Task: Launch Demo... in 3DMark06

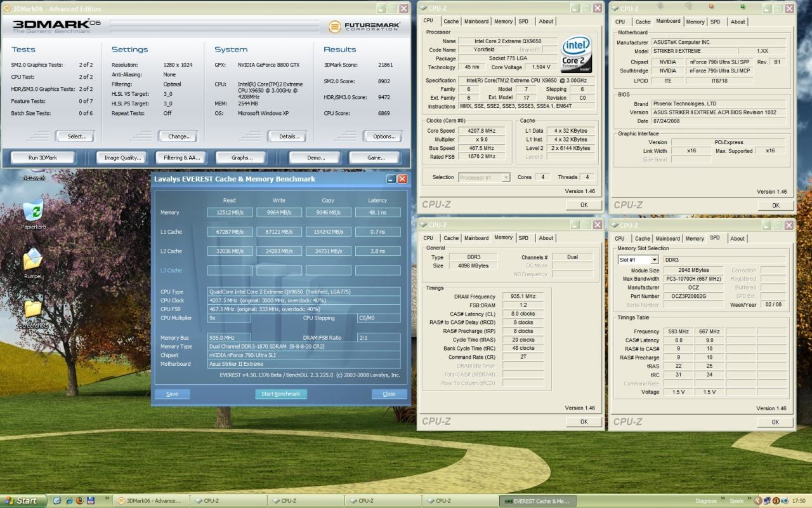Action: (x=315, y=157)
